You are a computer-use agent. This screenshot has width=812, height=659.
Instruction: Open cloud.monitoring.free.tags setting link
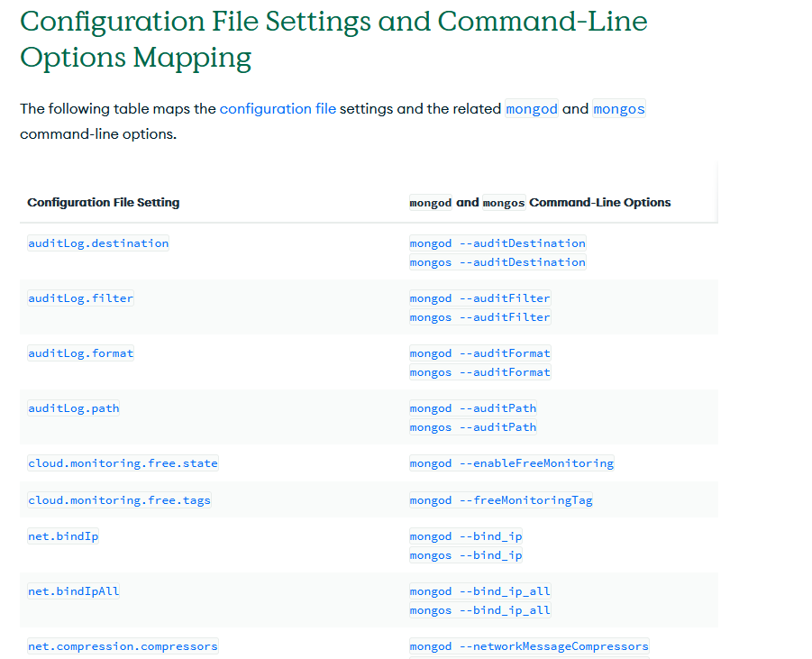(x=119, y=500)
